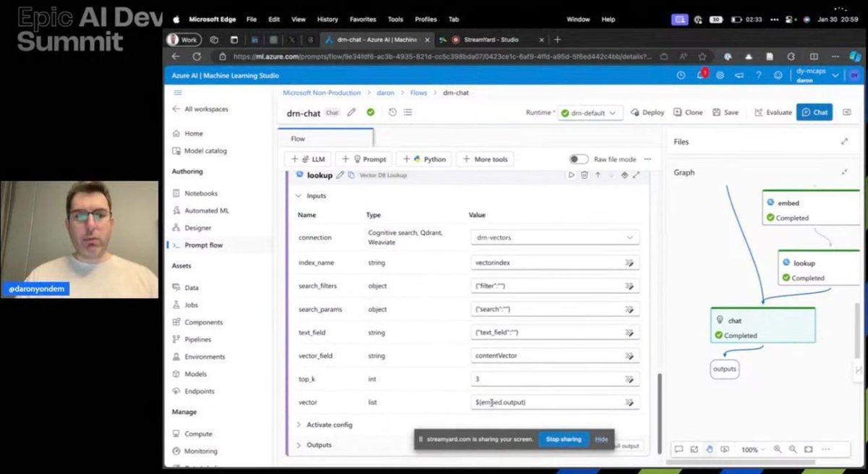868x474 pixels.
Task: Click the recent history clock icon in header
Action: pos(681,75)
